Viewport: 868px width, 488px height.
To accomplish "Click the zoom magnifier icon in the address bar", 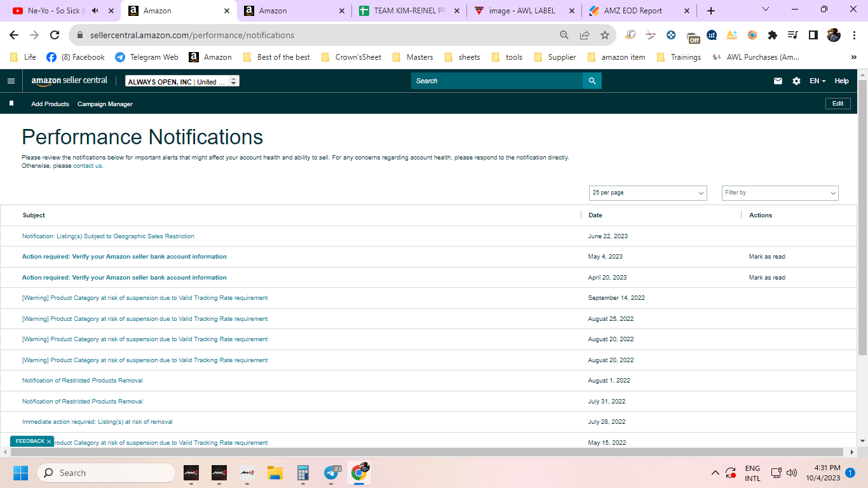I will [x=564, y=35].
